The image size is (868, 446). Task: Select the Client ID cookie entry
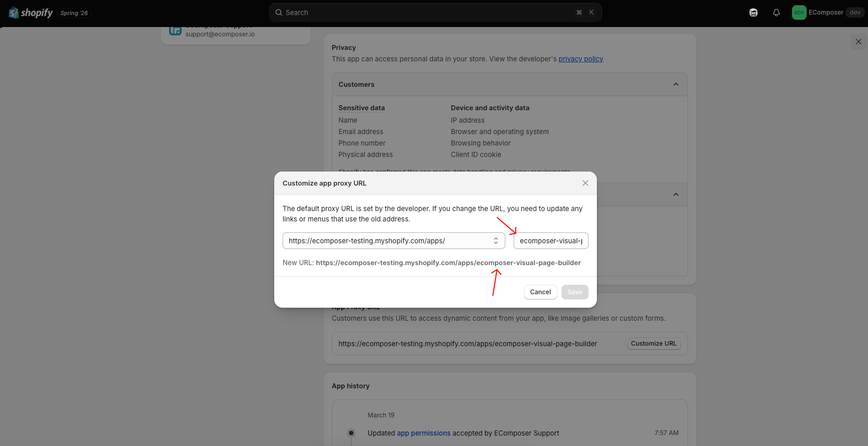point(476,155)
